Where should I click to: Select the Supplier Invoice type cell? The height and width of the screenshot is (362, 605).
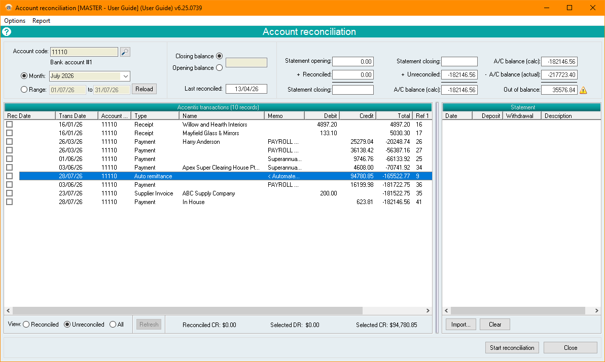pos(154,193)
